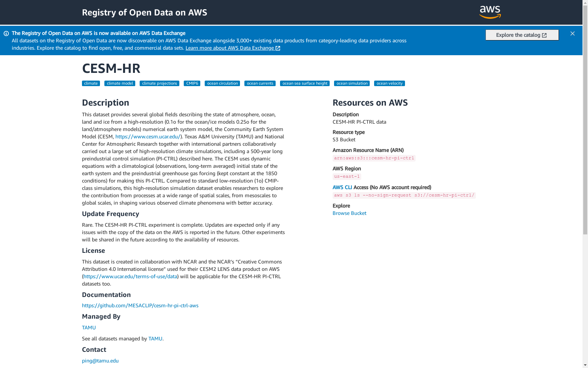The width and height of the screenshot is (588, 368).
Task: Click the external link icon after AWS Data Exchange
Action: (278, 48)
